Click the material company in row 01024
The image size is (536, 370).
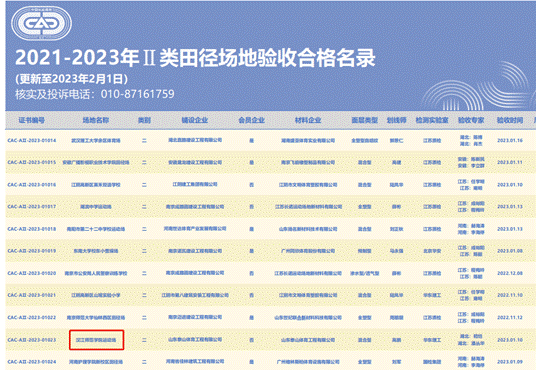click(308, 362)
